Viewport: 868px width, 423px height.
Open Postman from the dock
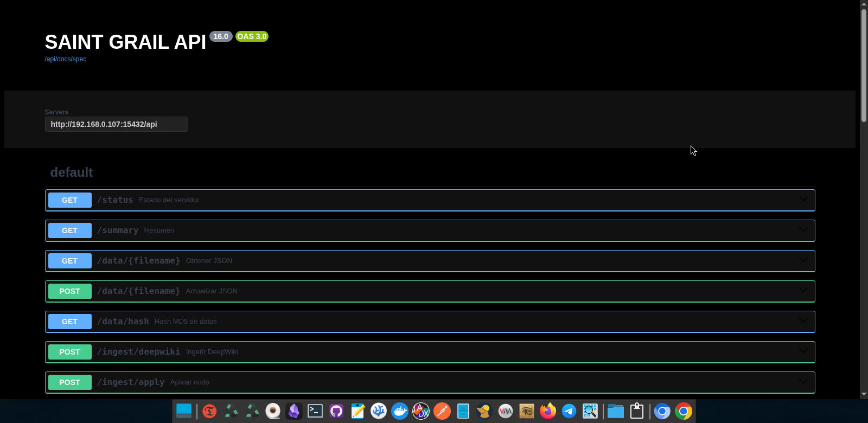point(442,411)
